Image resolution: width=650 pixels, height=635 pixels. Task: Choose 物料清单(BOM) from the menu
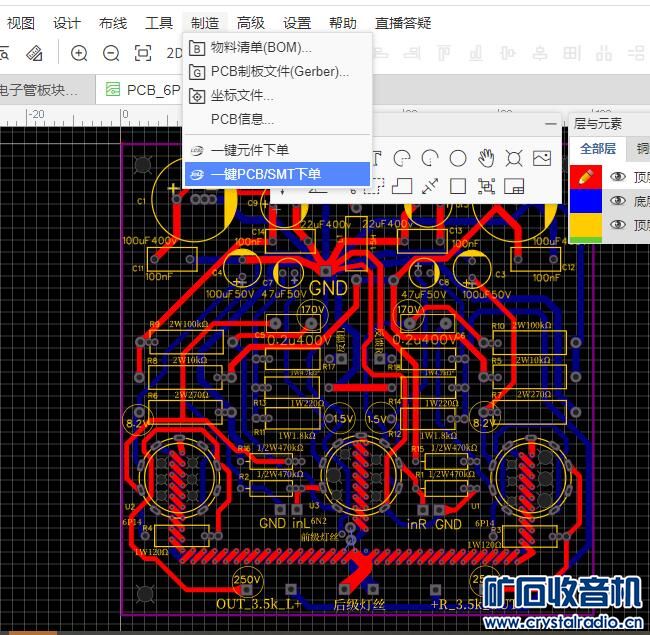coord(260,47)
